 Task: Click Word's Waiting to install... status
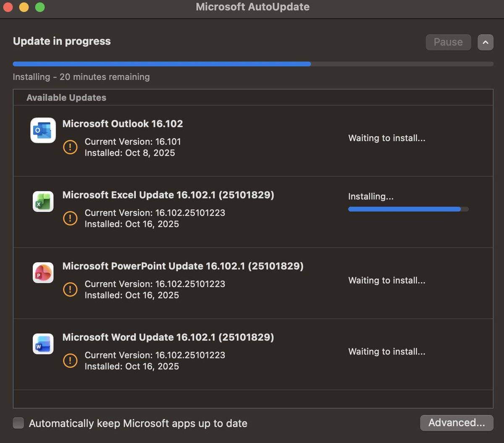pos(387,351)
